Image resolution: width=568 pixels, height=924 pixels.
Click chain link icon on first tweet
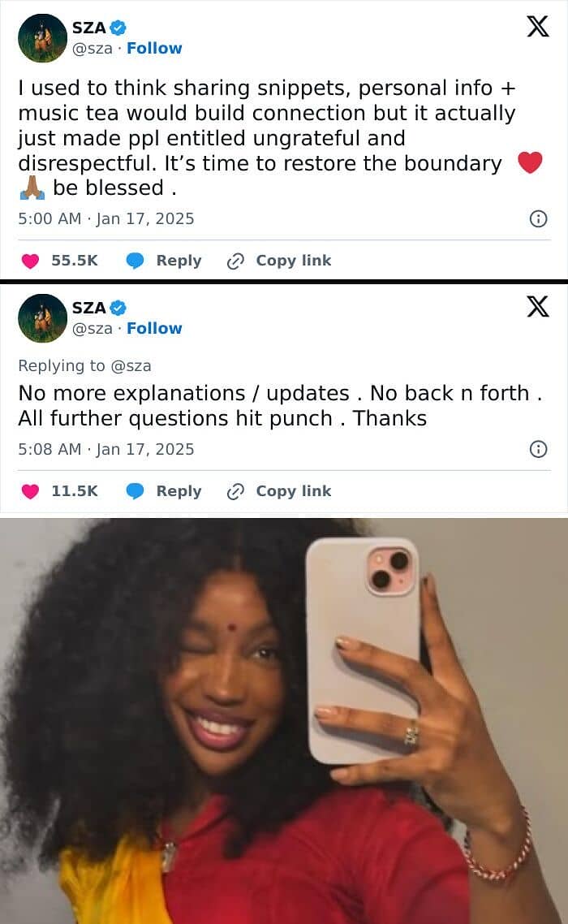(235, 261)
